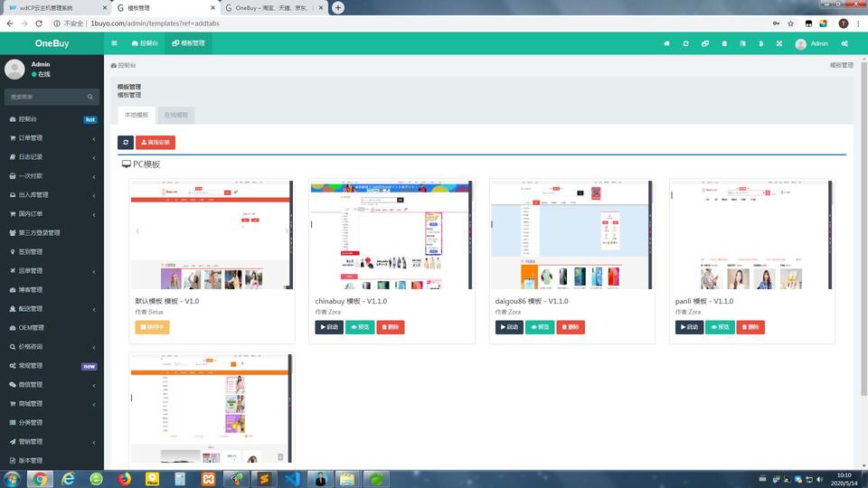Open Internet Explorer from taskbar
Screen dimensions: 868x488
[68, 479]
